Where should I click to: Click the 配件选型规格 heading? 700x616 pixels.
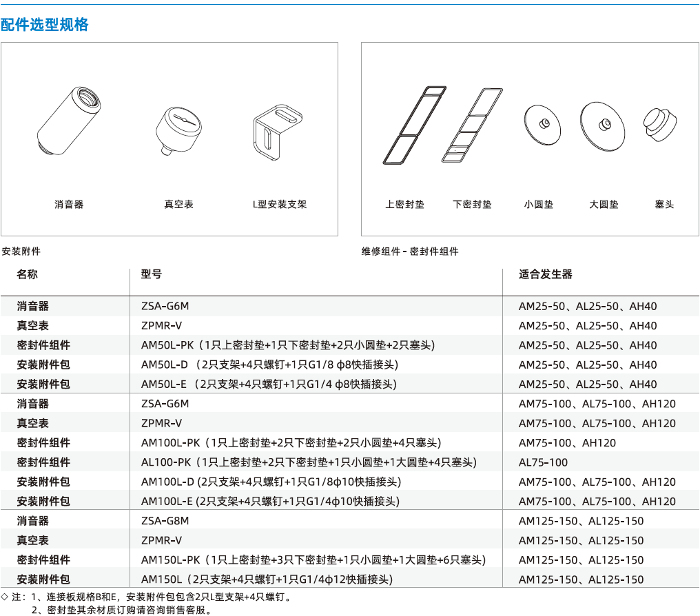point(45,25)
